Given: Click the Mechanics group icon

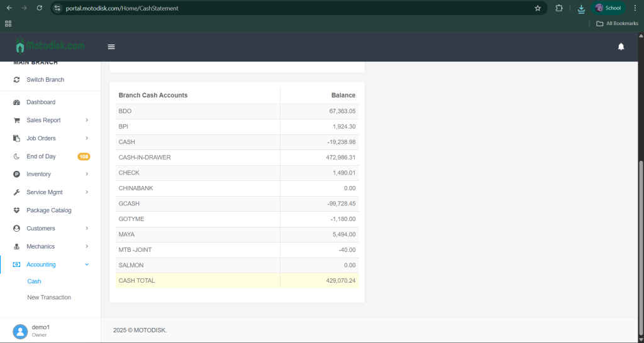Looking at the screenshot, I should point(16,246).
